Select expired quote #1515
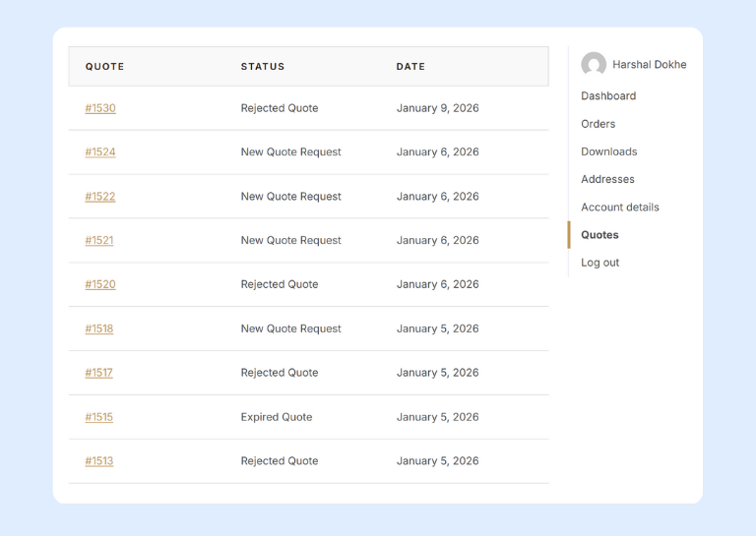The image size is (756, 536). coord(99,417)
